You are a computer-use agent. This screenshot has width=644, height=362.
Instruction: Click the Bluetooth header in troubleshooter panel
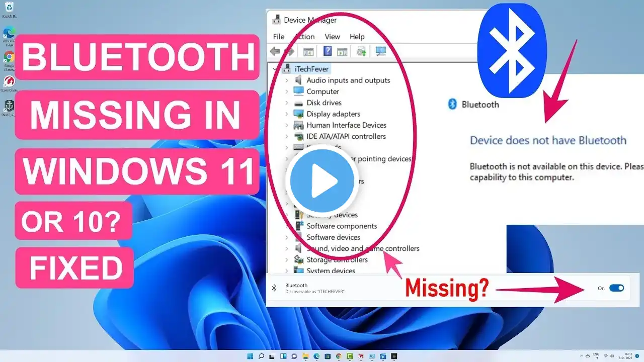(x=480, y=105)
